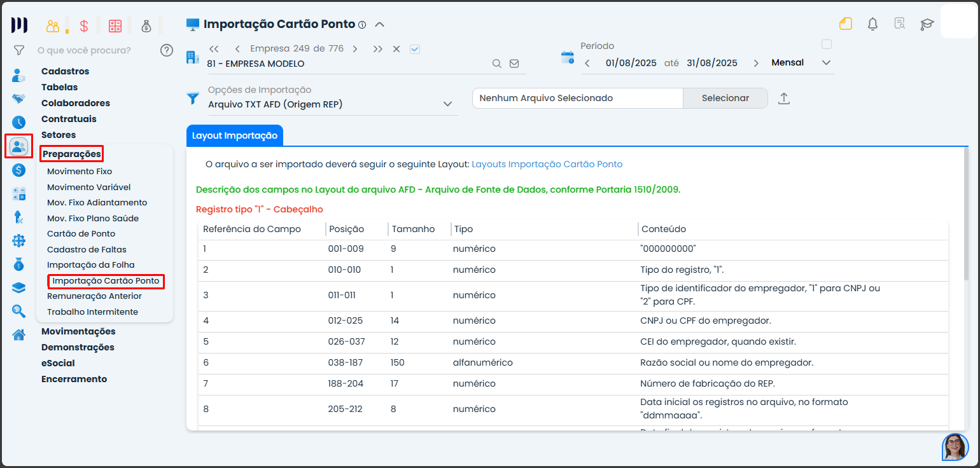The width and height of the screenshot is (980, 468).
Task: Click the envelope icon beside company name
Action: tap(514, 64)
